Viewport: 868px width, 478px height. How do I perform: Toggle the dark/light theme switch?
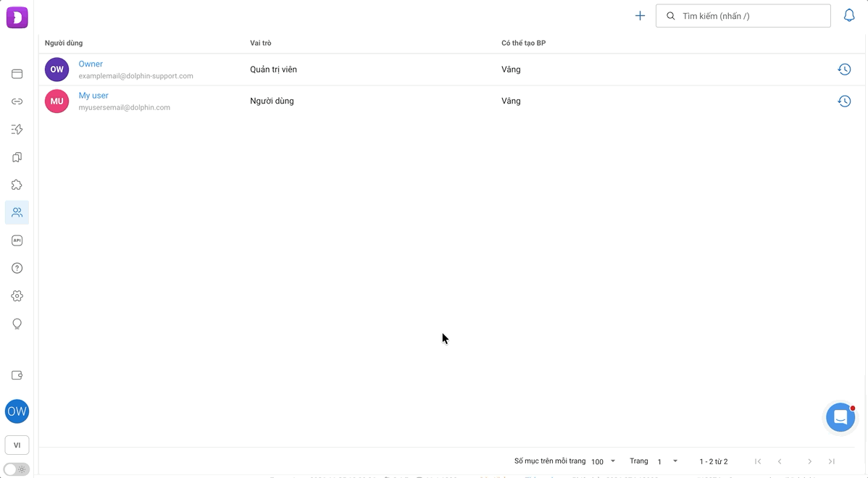coord(17,470)
